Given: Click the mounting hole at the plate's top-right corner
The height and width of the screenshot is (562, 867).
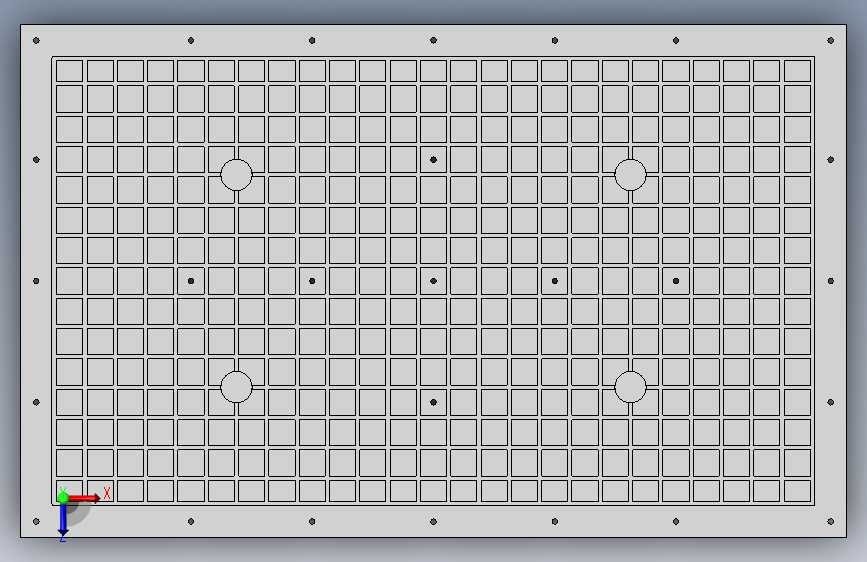Looking at the screenshot, I should coord(831,40).
